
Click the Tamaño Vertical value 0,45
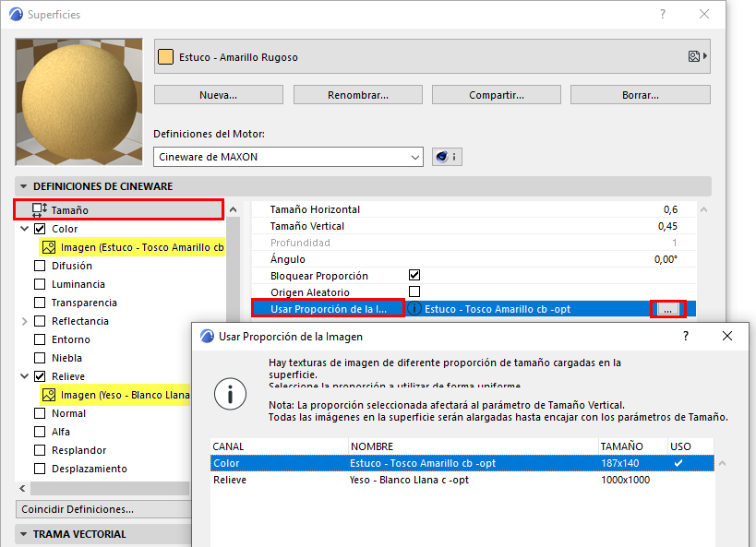point(667,226)
